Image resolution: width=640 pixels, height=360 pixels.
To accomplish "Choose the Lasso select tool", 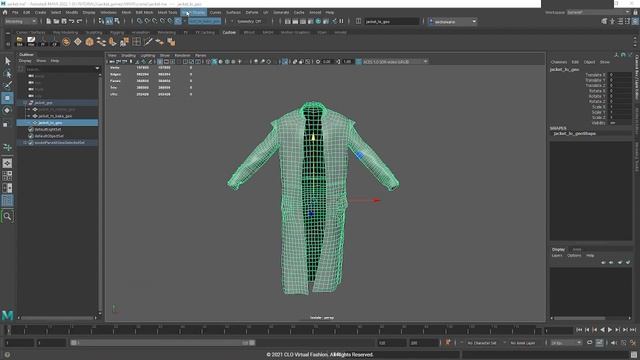I will click(7, 74).
